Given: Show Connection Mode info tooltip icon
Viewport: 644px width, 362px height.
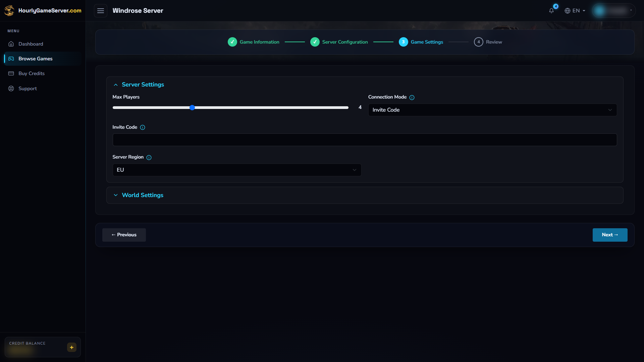Looking at the screenshot, I should point(412,98).
